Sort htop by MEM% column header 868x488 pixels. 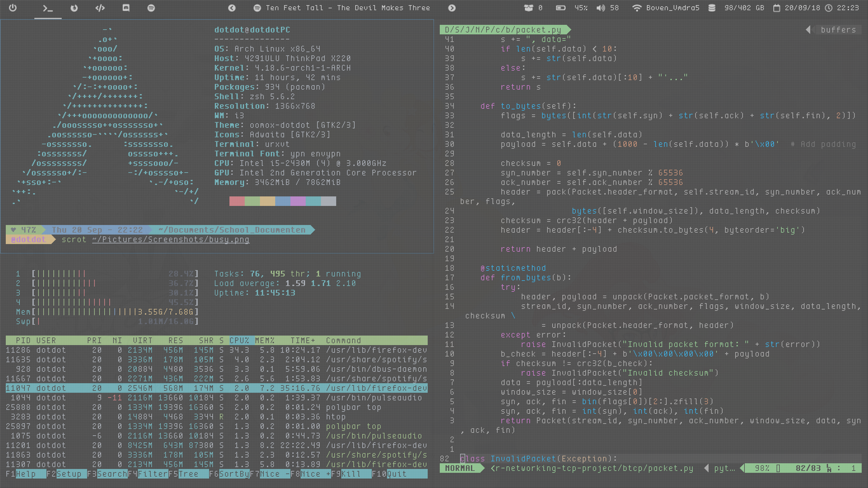tap(265, 340)
